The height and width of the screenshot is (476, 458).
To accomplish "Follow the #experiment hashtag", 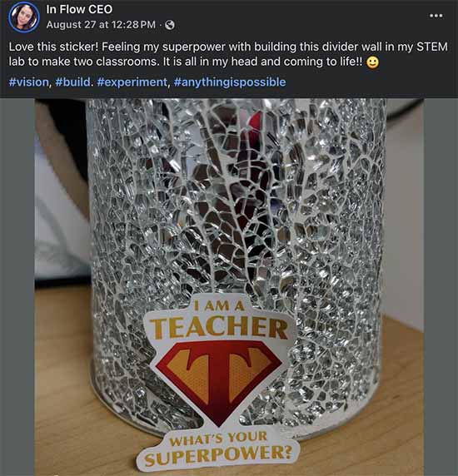I will [132, 82].
